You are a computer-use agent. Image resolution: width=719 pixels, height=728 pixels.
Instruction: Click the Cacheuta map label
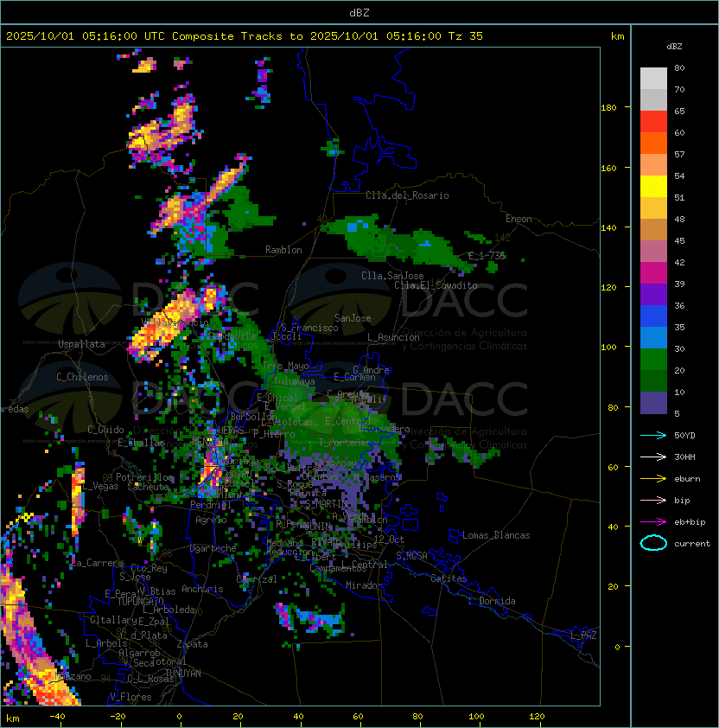click(148, 487)
